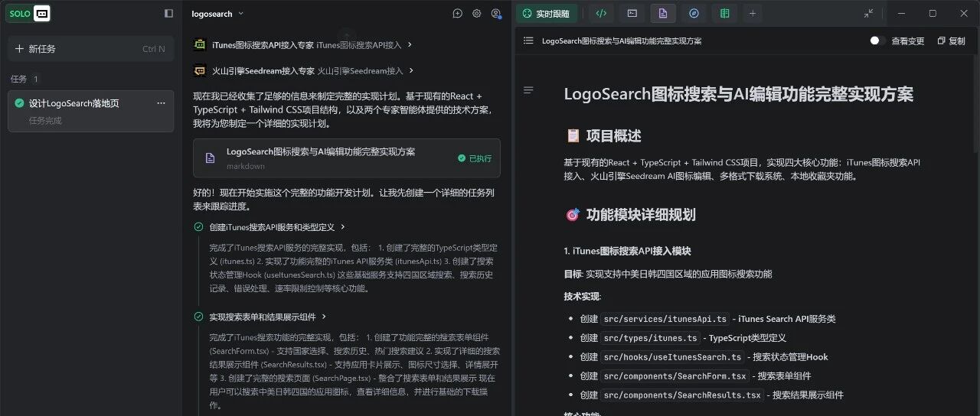The height and width of the screenshot is (416, 980).
Task: Click the 新任务 button
Action: [x=90, y=49]
